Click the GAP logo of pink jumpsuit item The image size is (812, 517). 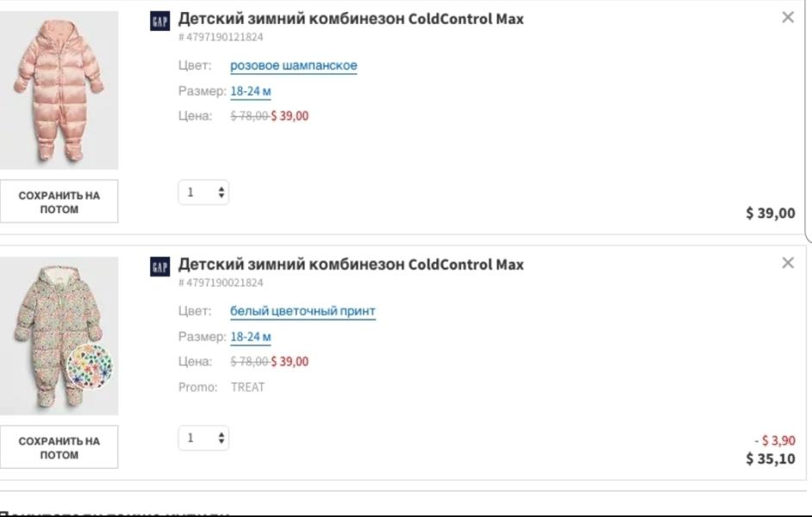click(x=160, y=22)
